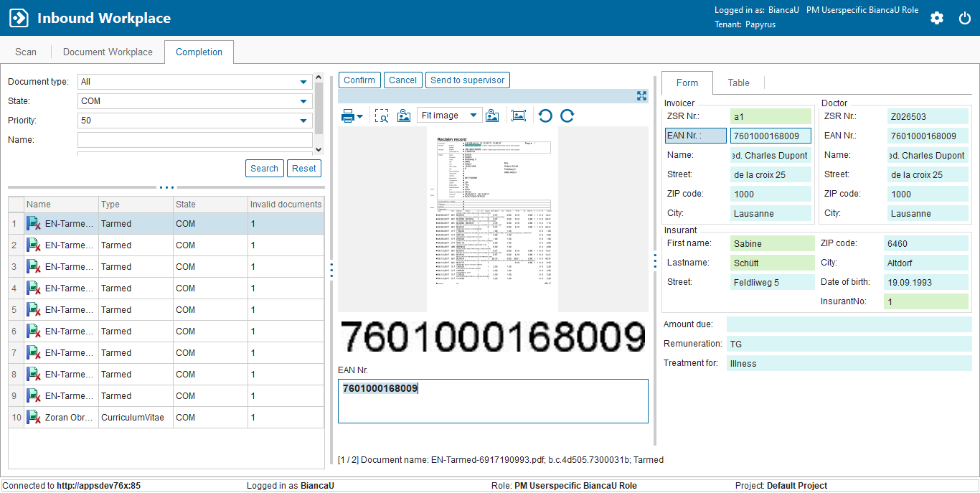Open the settings gear in header
980x493 pixels.
(937, 18)
